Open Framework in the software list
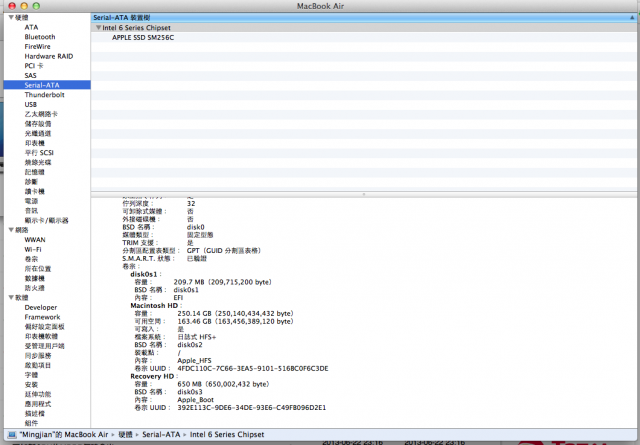Viewport: 640px width, 445px height. 42,317
